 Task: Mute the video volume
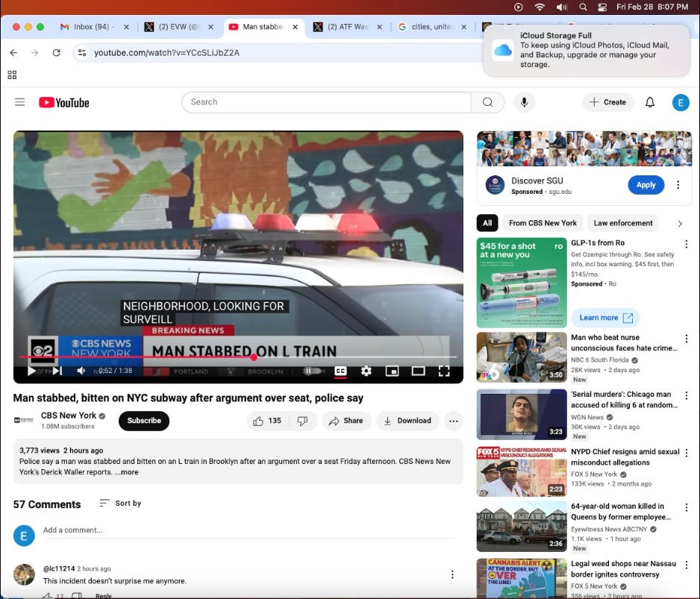click(x=81, y=371)
